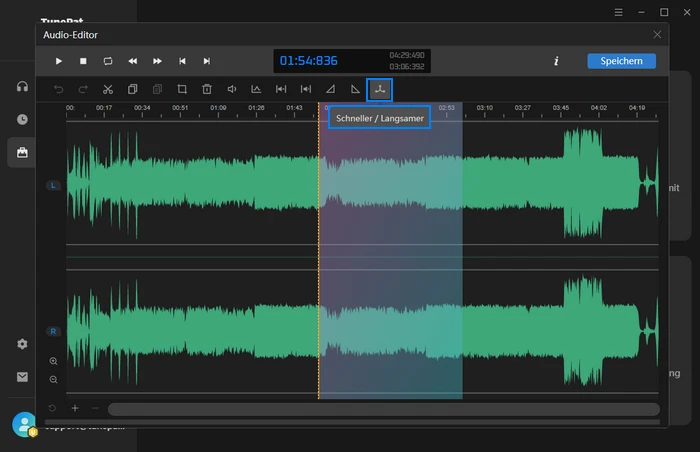The width and height of the screenshot is (700, 452).
Task: Fast forward the audio
Action: point(157,61)
